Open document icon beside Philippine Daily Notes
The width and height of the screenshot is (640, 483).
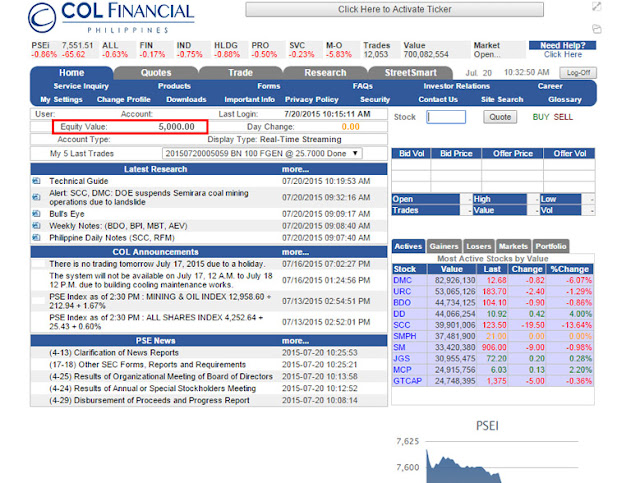pyautogui.click(x=36, y=238)
